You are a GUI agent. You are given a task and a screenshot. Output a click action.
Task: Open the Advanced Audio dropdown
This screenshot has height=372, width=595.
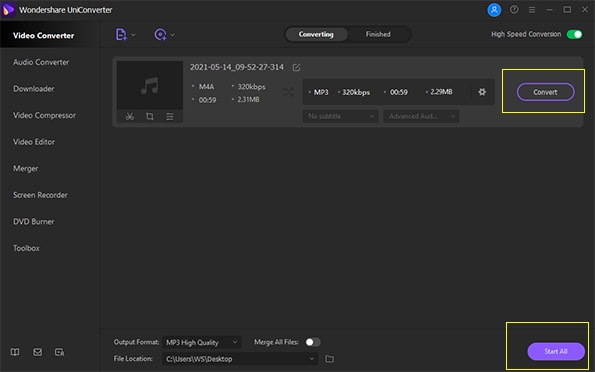[421, 116]
